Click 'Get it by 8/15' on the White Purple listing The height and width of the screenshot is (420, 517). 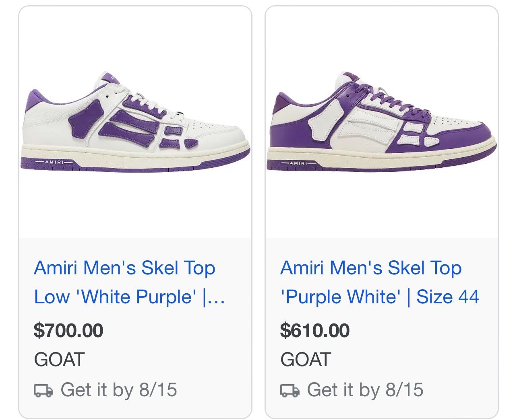pyautogui.click(x=118, y=390)
